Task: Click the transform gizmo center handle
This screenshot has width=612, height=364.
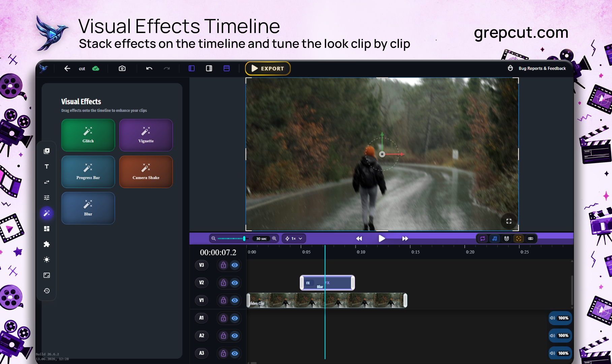Action: tap(382, 154)
